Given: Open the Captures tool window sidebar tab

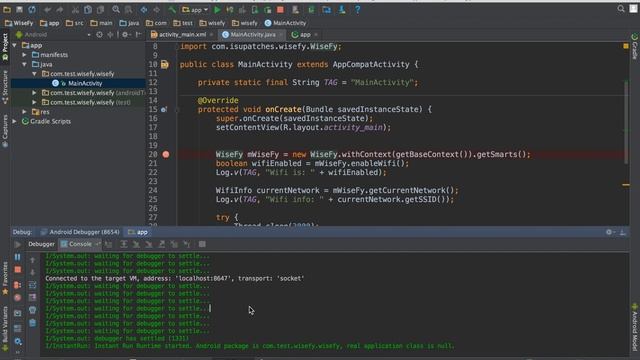Looking at the screenshot, I should pos(5,130).
